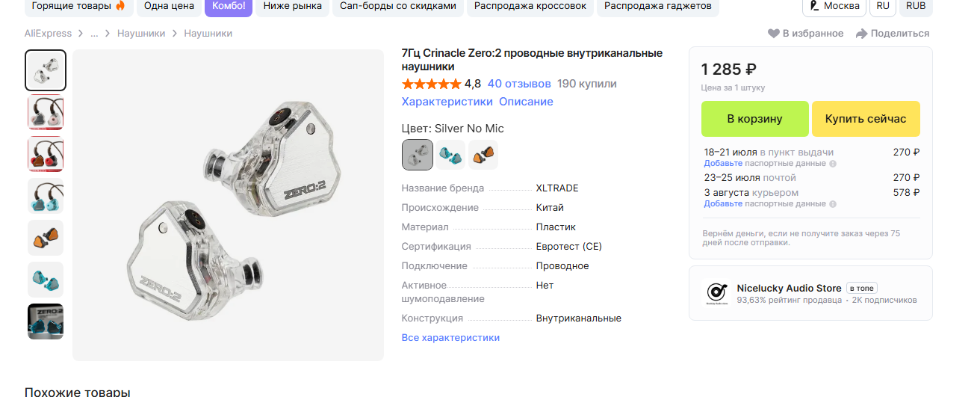Select the Silver No Mic color option

tap(418, 155)
